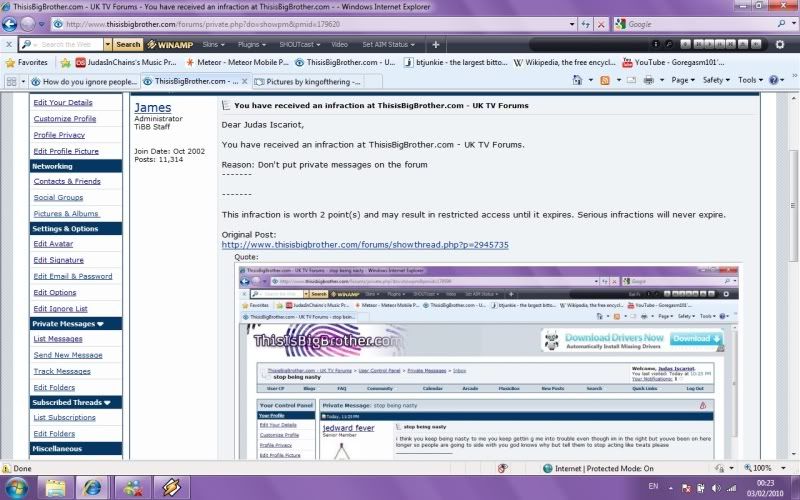800x500 pixels.
Task: Open the Page menu
Action: (x=683, y=80)
